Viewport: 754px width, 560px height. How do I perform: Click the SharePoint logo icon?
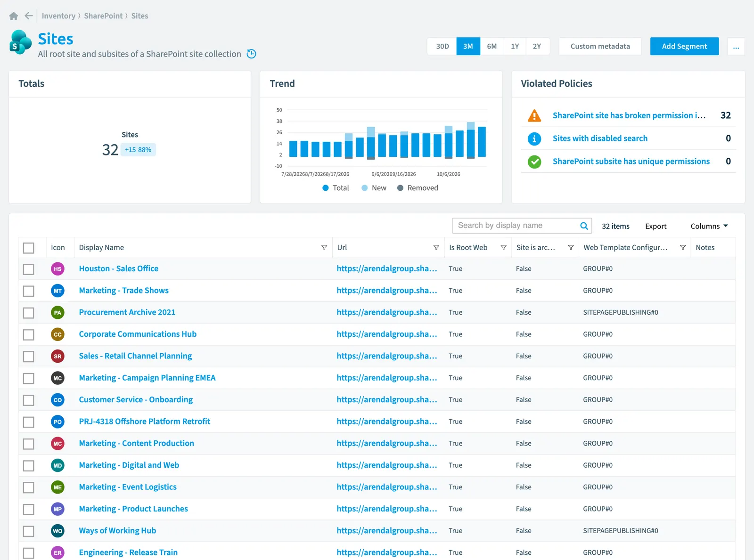(x=20, y=42)
